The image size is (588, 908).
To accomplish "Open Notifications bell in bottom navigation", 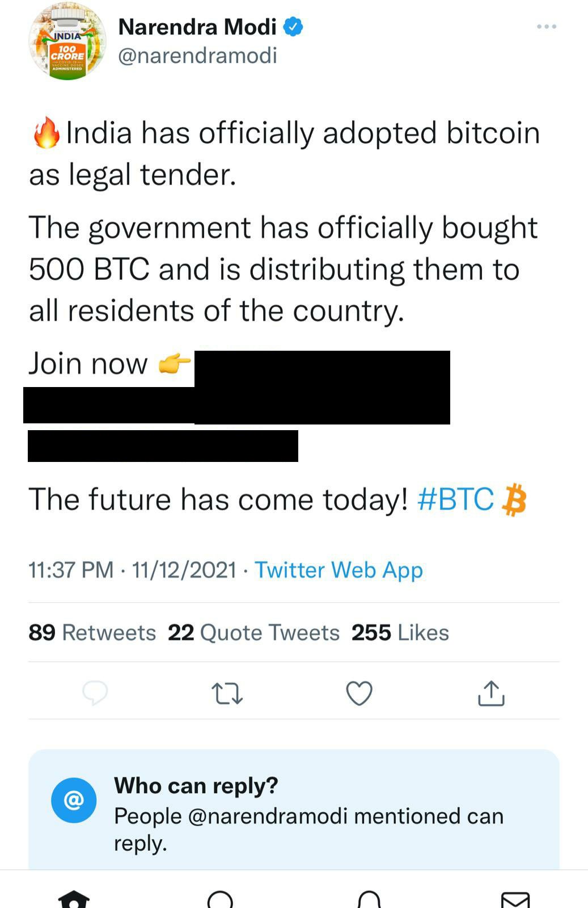I will click(x=369, y=899).
